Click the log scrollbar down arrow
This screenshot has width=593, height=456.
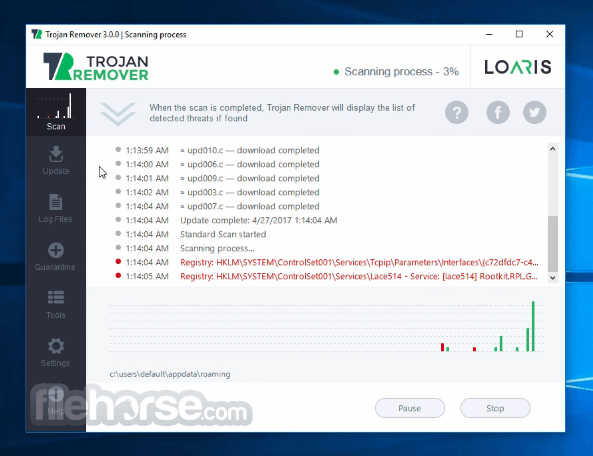coord(553,278)
